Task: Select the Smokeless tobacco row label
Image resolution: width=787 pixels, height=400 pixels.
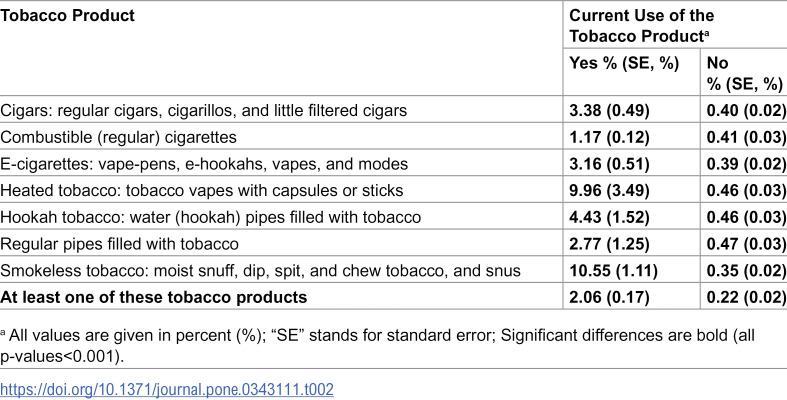Action: click(x=260, y=271)
